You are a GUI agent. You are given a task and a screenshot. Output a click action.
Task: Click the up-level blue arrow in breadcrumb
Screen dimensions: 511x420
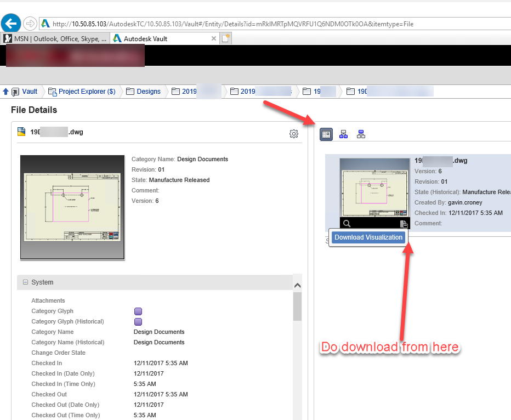5,92
